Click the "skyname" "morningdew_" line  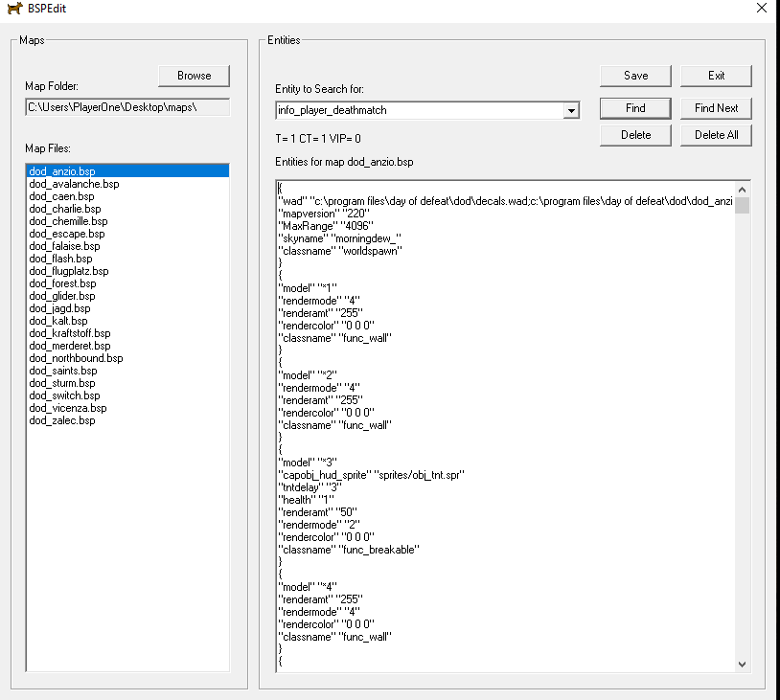coord(340,238)
